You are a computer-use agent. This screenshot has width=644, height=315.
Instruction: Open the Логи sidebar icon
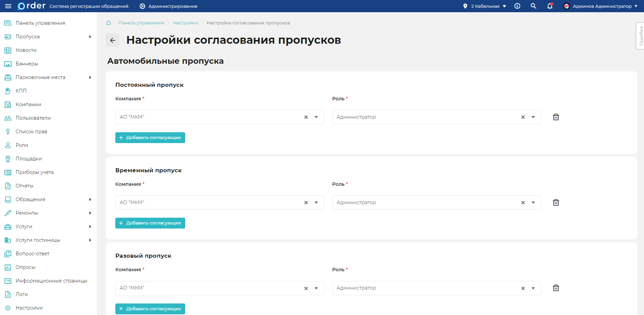pos(7,294)
